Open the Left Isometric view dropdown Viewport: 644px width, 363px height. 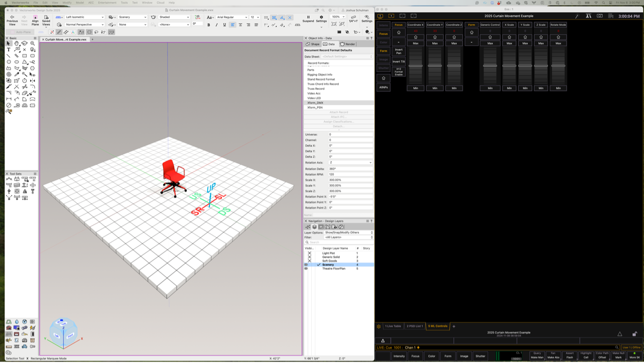click(x=84, y=17)
